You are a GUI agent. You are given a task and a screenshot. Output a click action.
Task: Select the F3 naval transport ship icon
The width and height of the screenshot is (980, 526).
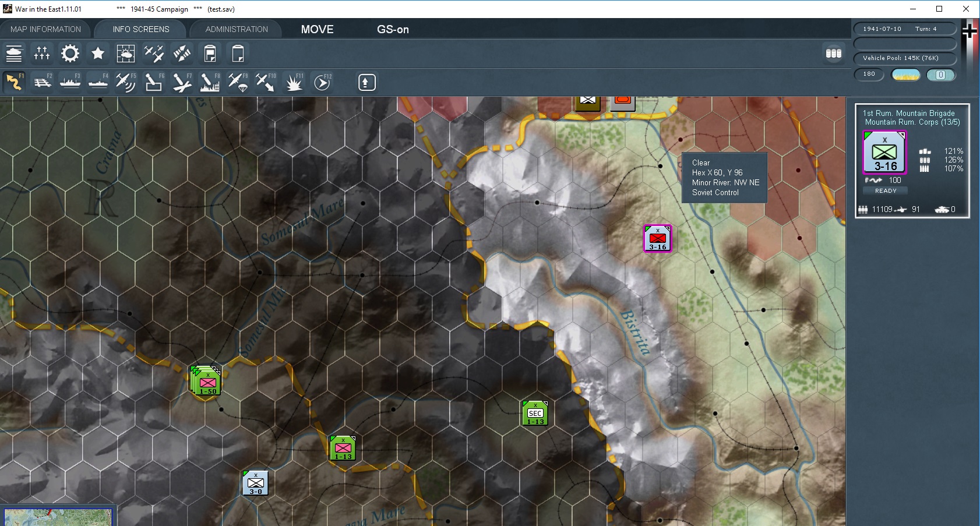[70, 82]
